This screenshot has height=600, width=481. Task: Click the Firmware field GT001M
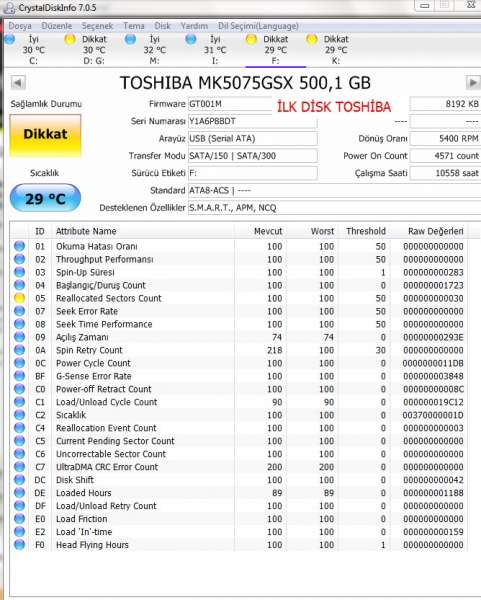point(230,104)
